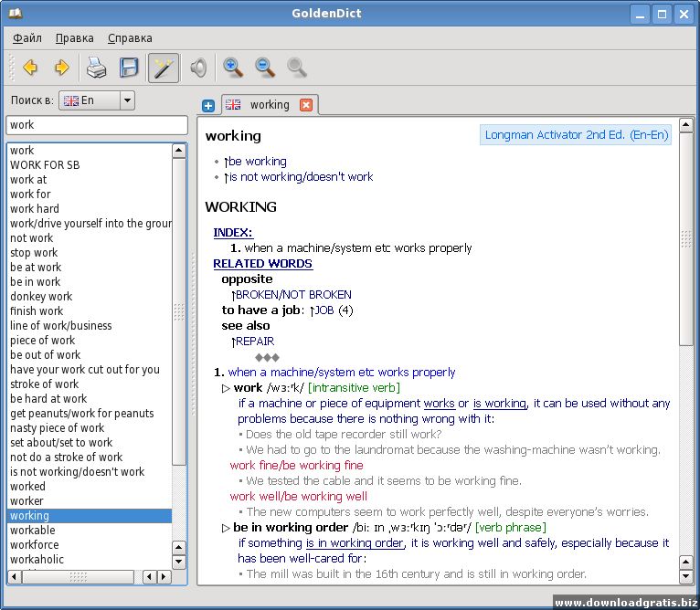This screenshot has height=610, width=700.
Task: Click word list horizontal scroll left arrow
Action: point(15,577)
